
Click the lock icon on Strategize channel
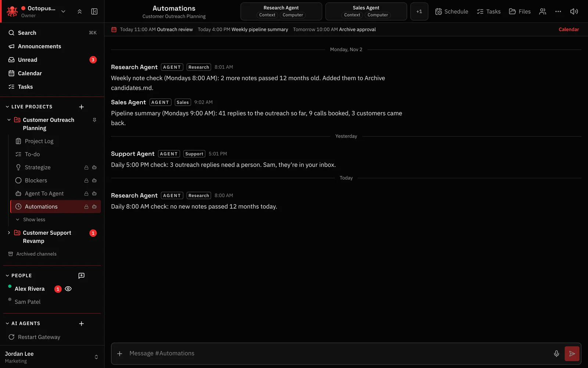coord(86,167)
